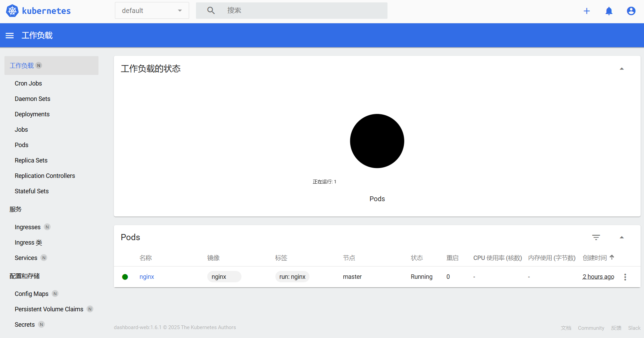
Task: Open the default namespace dropdown
Action: tap(152, 11)
